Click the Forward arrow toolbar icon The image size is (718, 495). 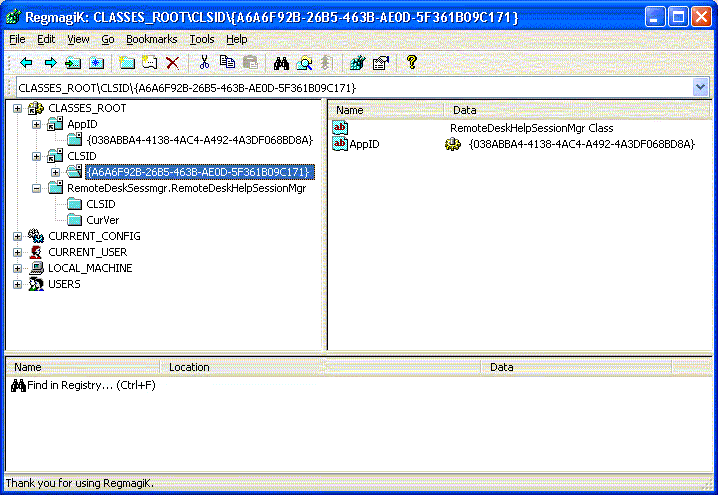pyautogui.click(x=50, y=62)
